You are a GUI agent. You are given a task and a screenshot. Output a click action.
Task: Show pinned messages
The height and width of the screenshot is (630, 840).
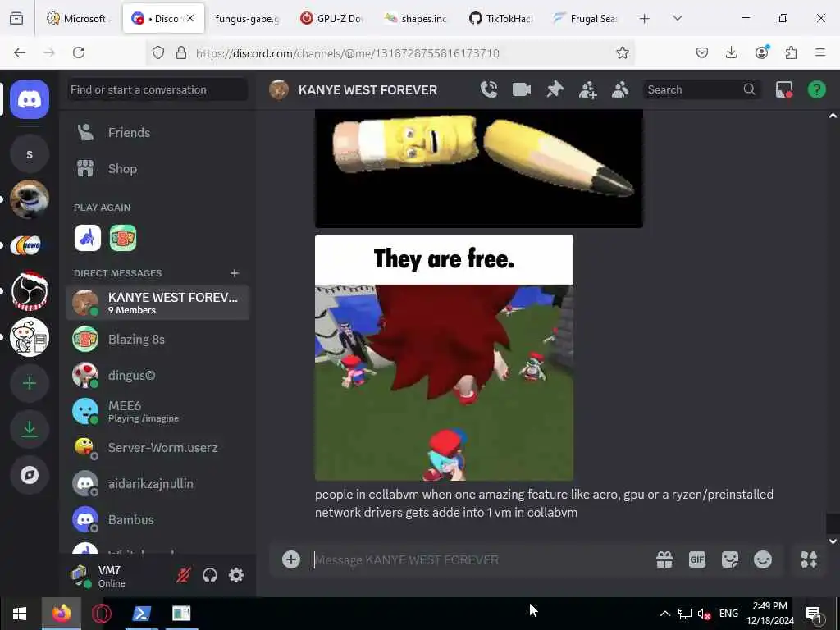click(555, 89)
